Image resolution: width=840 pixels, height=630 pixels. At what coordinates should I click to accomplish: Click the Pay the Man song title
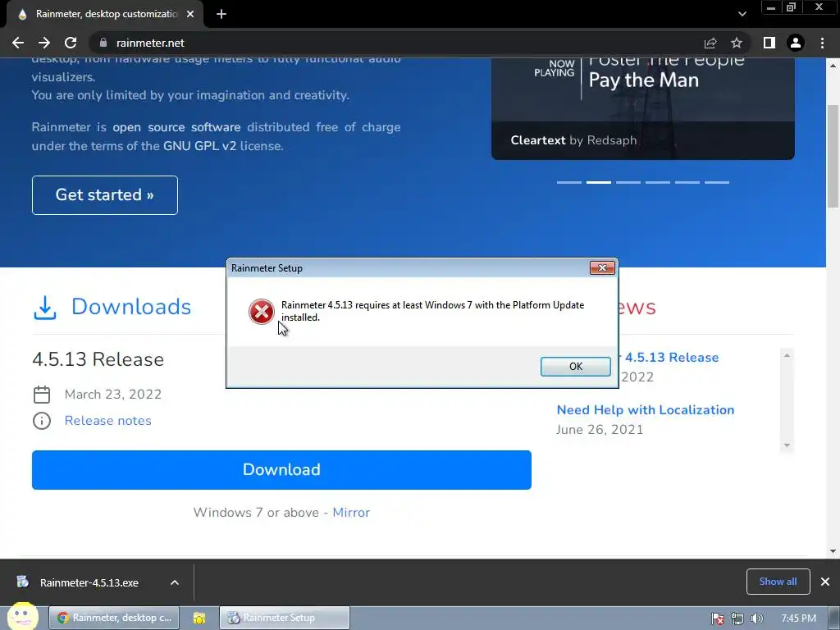coord(644,80)
